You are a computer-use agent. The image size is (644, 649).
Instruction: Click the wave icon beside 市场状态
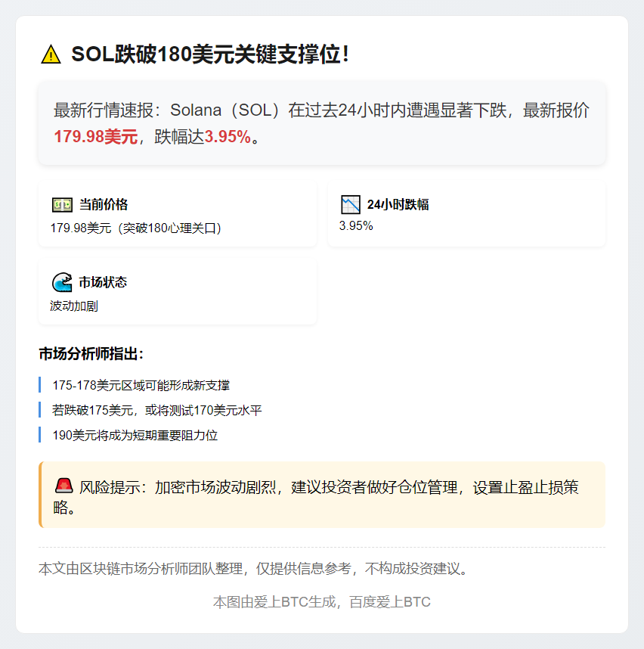62,282
